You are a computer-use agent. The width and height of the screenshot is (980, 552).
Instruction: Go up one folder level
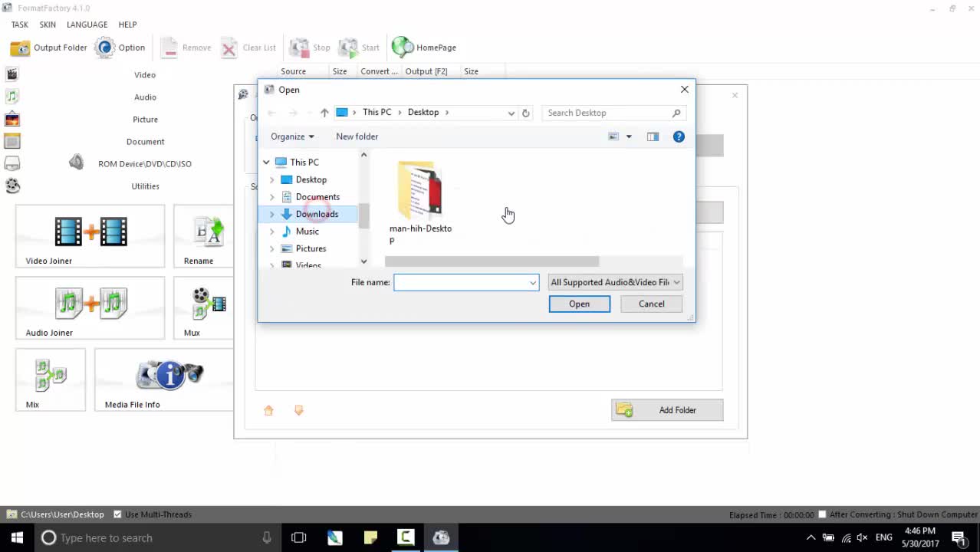coord(324,113)
